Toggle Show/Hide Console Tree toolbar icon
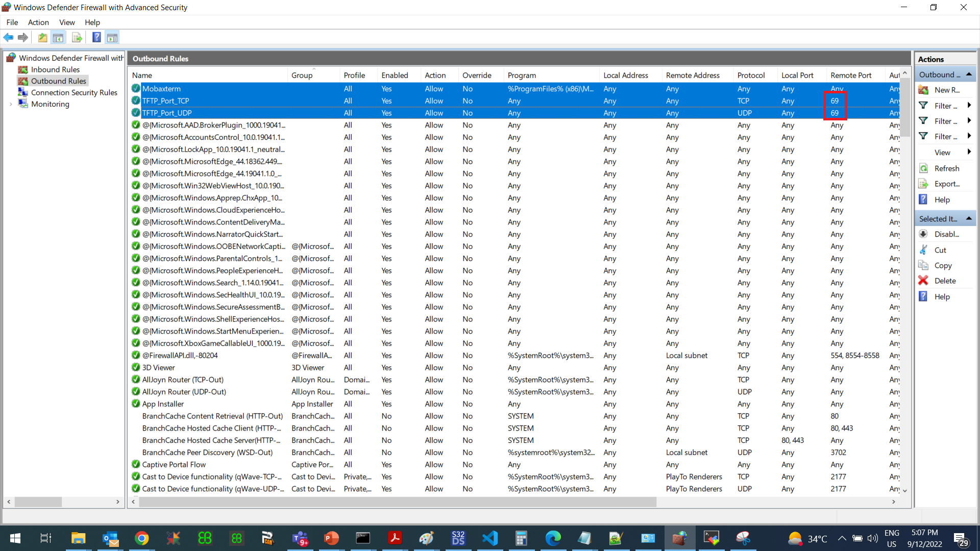This screenshot has width=980, height=551. click(x=58, y=37)
